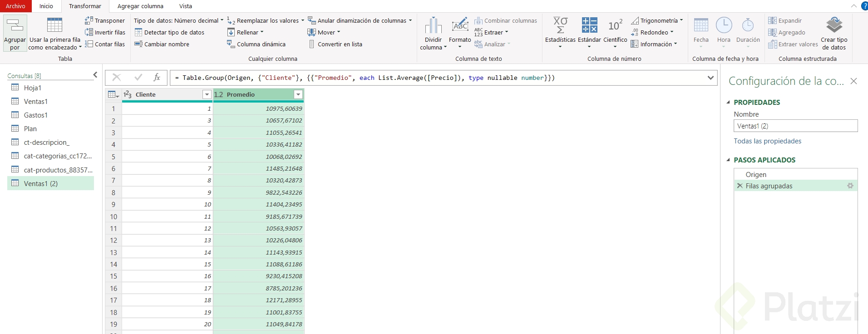
Task: Open the Duración column tool
Action: 748,32
